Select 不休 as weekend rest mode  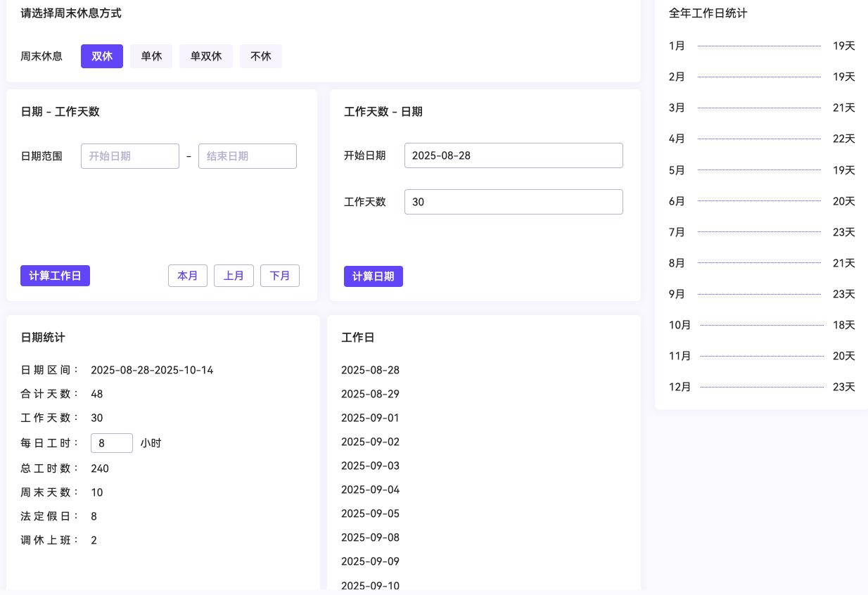click(261, 56)
